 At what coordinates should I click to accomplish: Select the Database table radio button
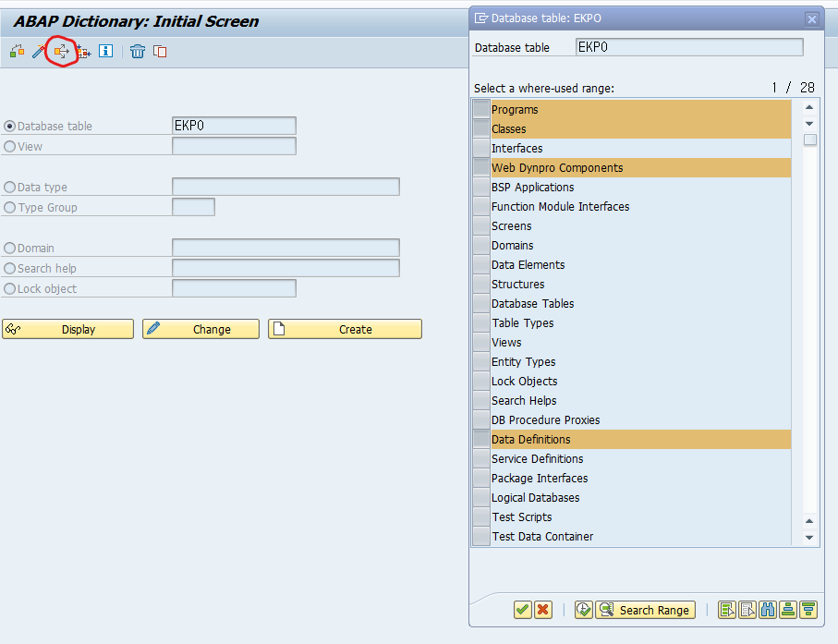(9, 127)
